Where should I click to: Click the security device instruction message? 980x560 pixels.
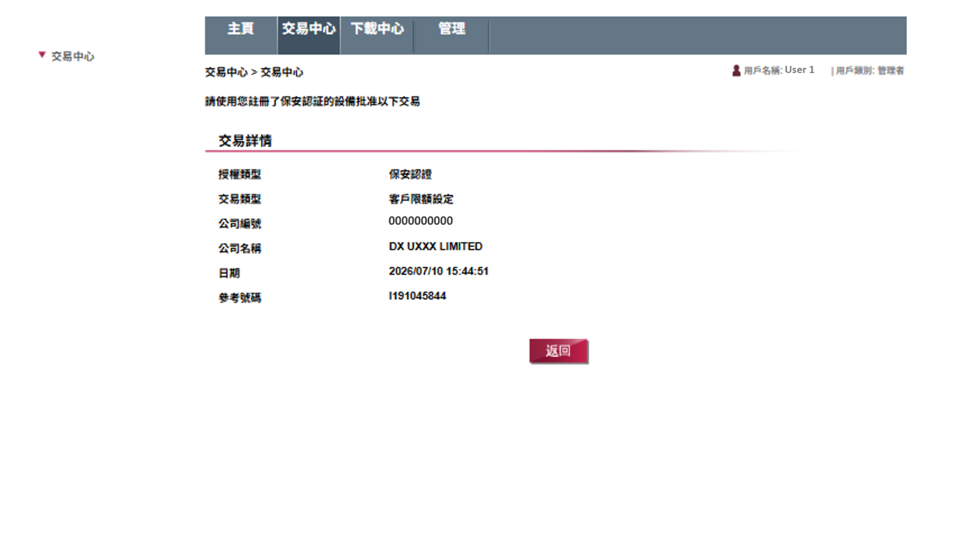click(313, 102)
